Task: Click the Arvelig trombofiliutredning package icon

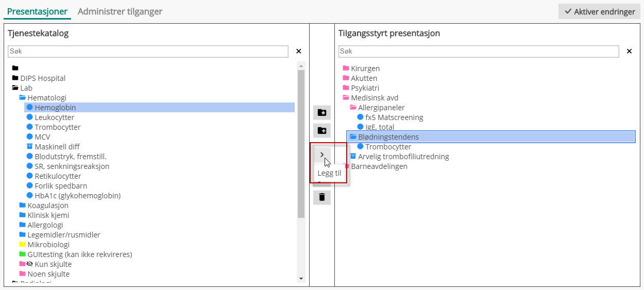Action: coord(353,157)
